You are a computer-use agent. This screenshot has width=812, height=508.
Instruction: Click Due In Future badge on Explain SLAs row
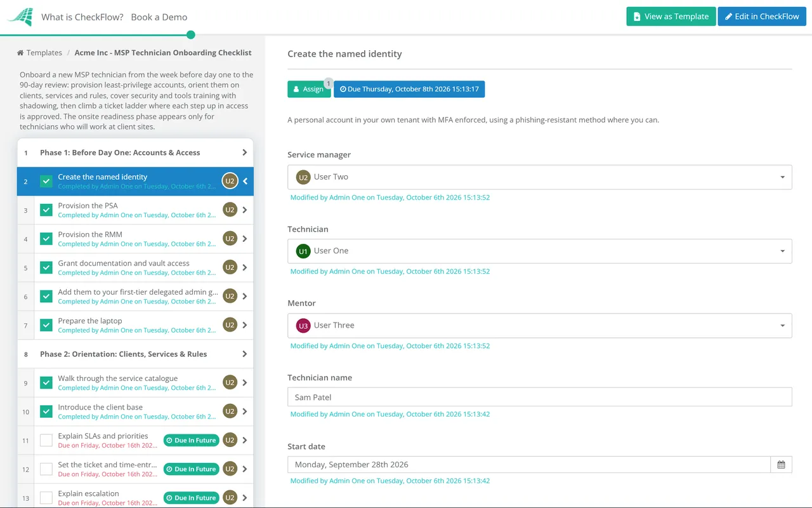(192, 440)
